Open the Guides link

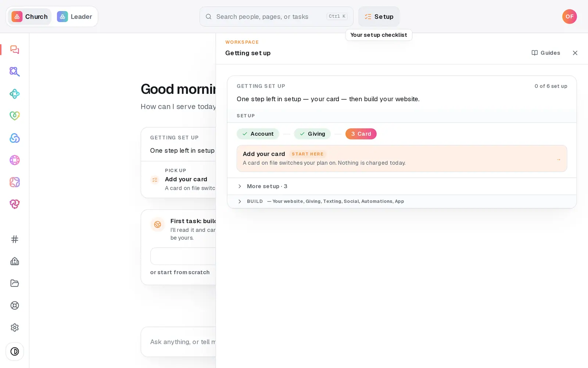[546, 53]
